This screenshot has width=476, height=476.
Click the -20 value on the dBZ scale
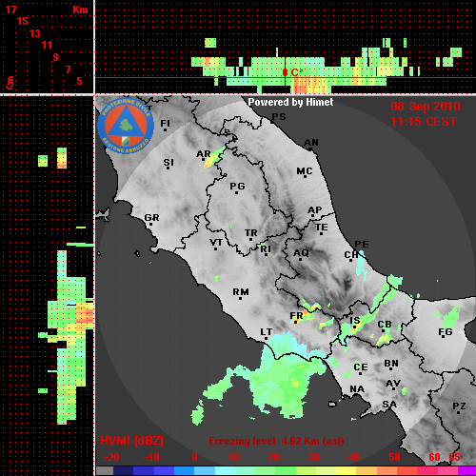point(111,457)
